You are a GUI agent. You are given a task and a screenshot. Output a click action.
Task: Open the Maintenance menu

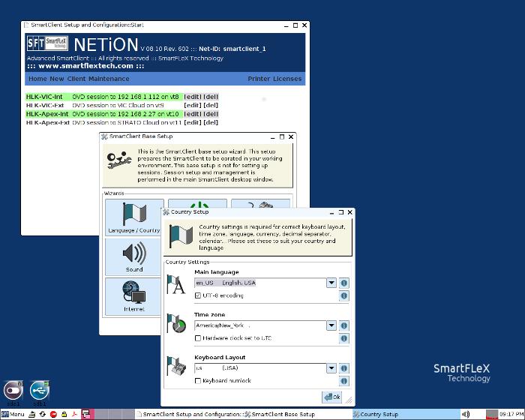point(109,79)
